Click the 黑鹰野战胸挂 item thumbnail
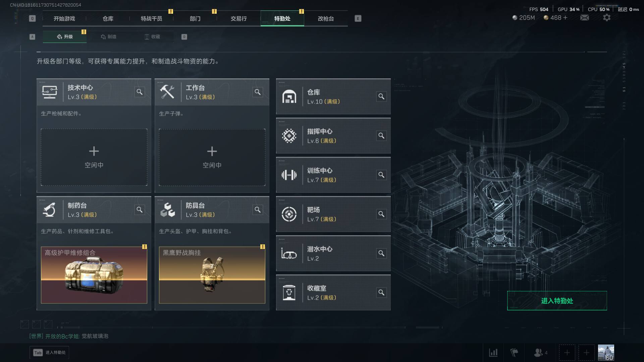Image resolution: width=644 pixels, height=362 pixels. pyautogui.click(x=212, y=275)
